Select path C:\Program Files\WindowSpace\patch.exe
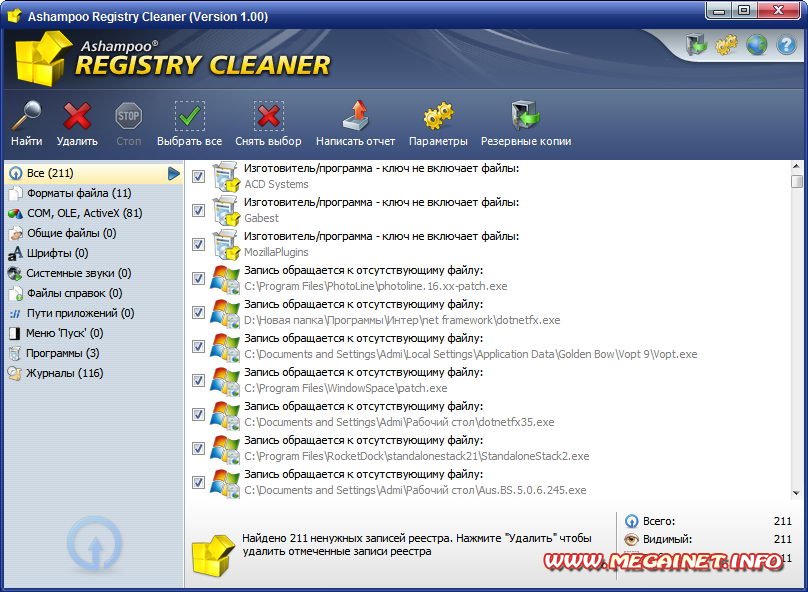808x592 pixels. [346, 388]
